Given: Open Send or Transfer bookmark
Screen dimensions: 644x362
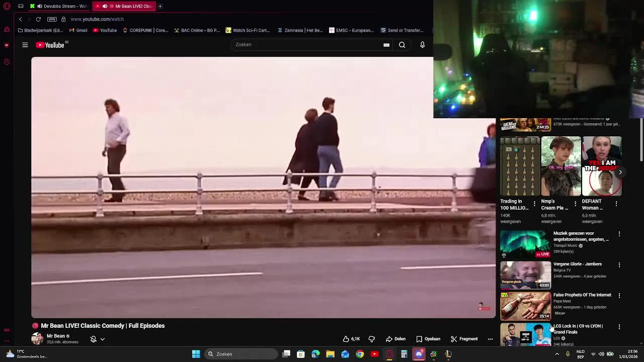Looking at the screenshot, I should pyautogui.click(x=402, y=30).
